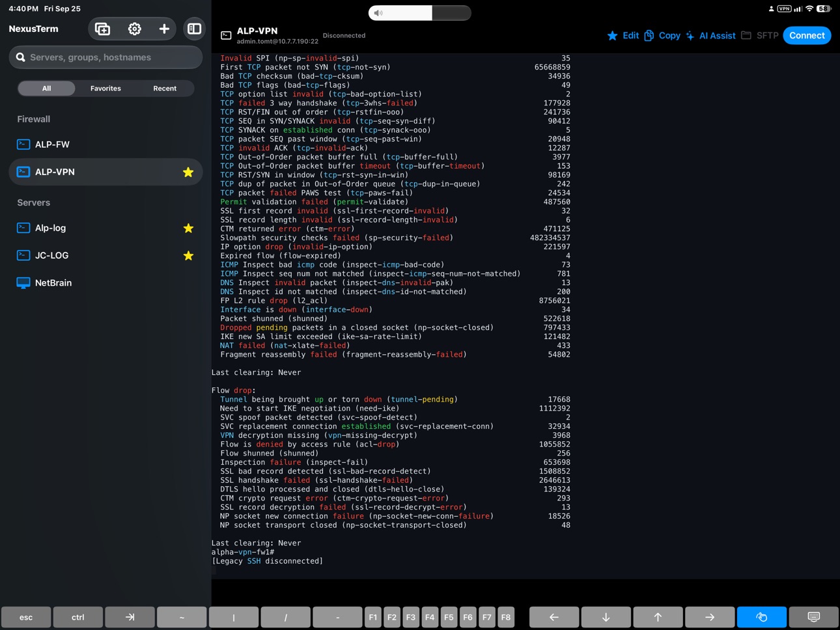The height and width of the screenshot is (630, 840).
Task: Tap the F8 function key
Action: [x=506, y=617]
